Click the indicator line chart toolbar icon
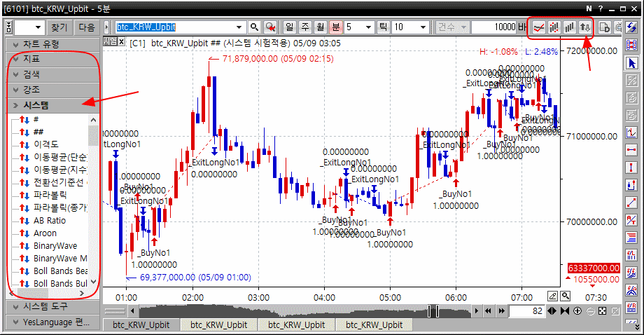Screen dimensions: 644x335 click(x=539, y=27)
